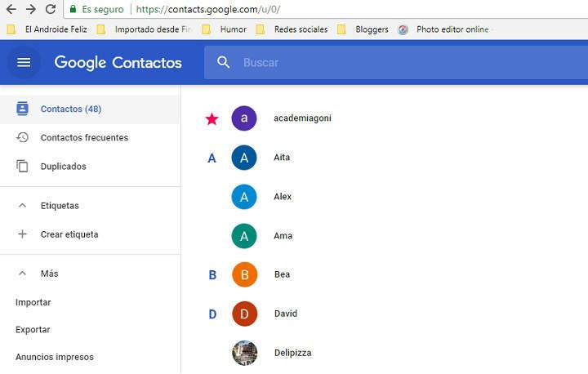Open El Androide Feliz bookmark folder
The height and width of the screenshot is (374, 588).
(47, 29)
